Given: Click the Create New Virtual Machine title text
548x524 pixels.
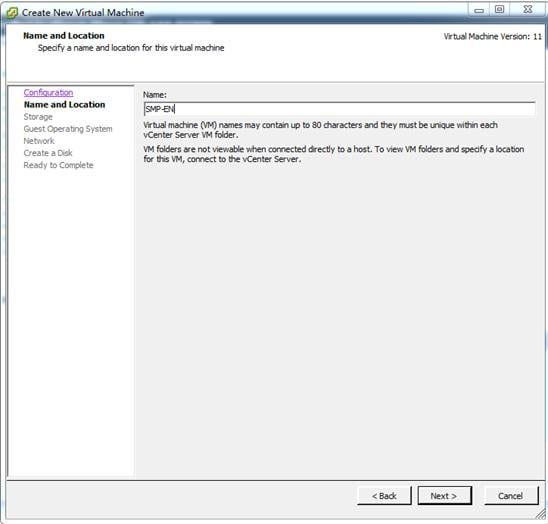Looking at the screenshot, I should (x=83, y=13).
